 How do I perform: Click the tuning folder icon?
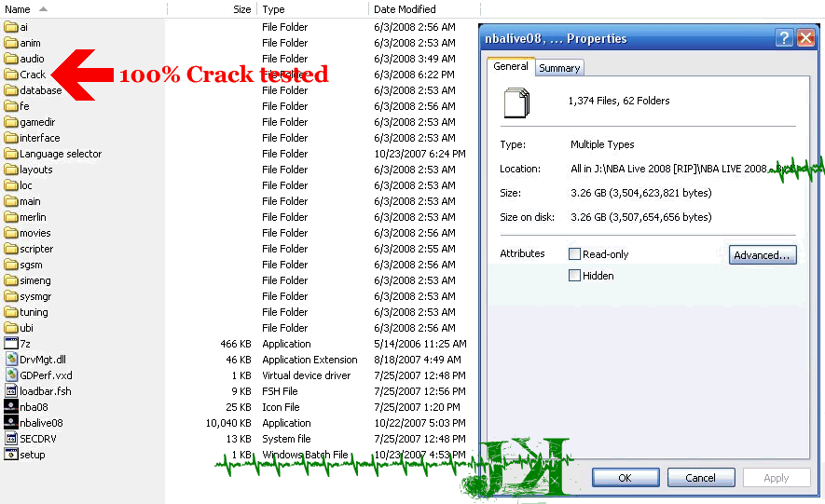pos(11,312)
